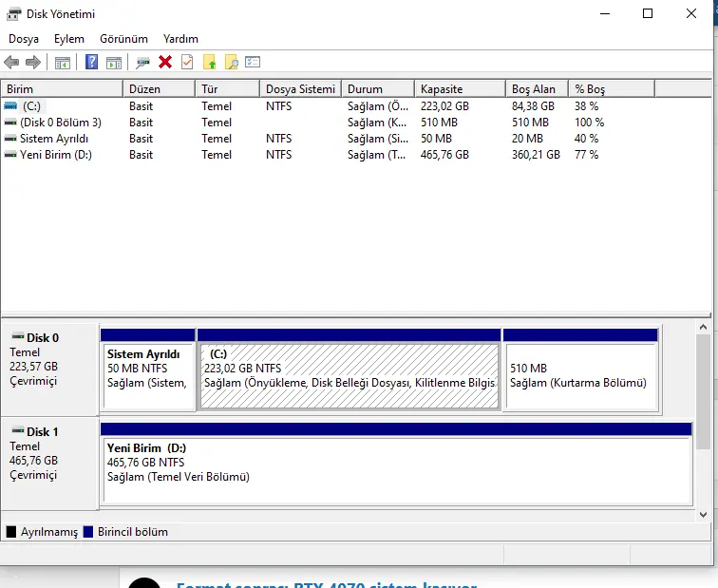Open the Dosya menu
The width and height of the screenshot is (718, 588).
click(x=24, y=39)
